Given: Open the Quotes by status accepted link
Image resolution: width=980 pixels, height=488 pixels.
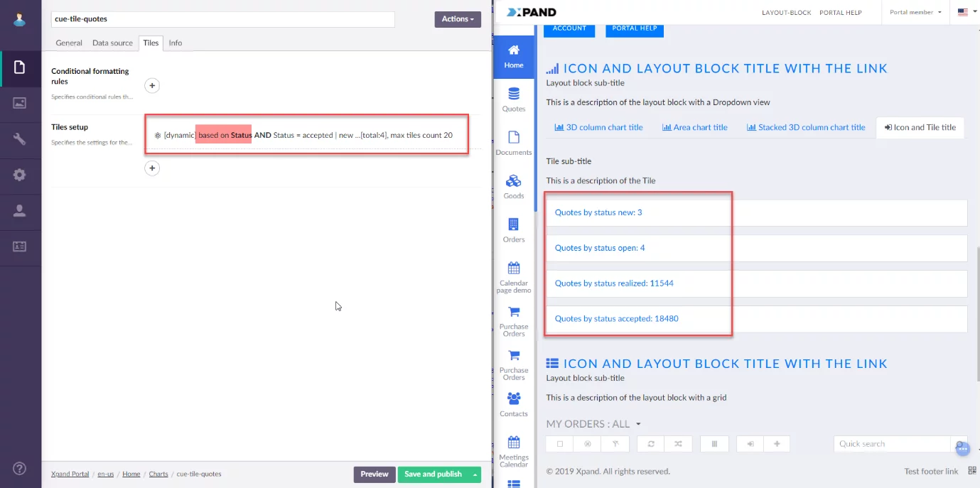Looking at the screenshot, I should click(x=616, y=319).
